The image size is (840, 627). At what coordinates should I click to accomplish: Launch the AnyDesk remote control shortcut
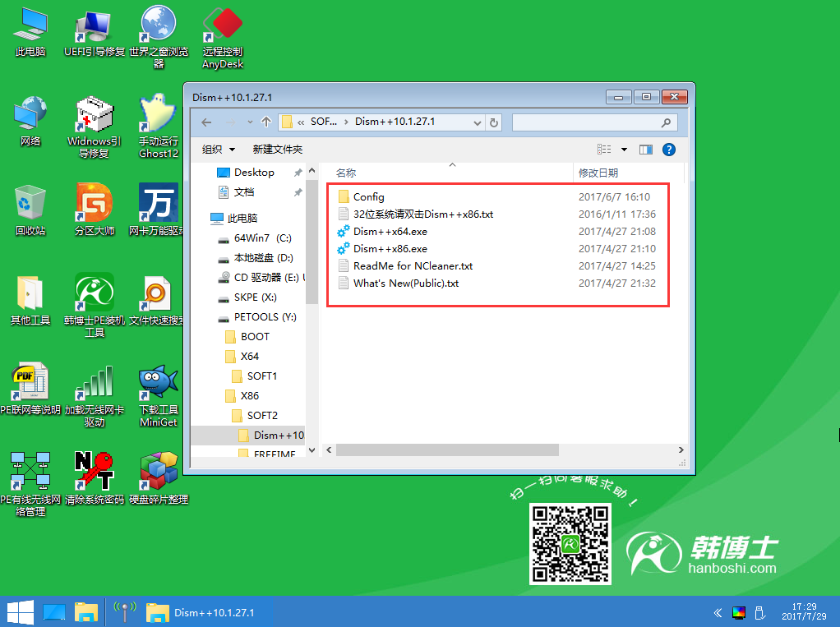click(x=223, y=38)
